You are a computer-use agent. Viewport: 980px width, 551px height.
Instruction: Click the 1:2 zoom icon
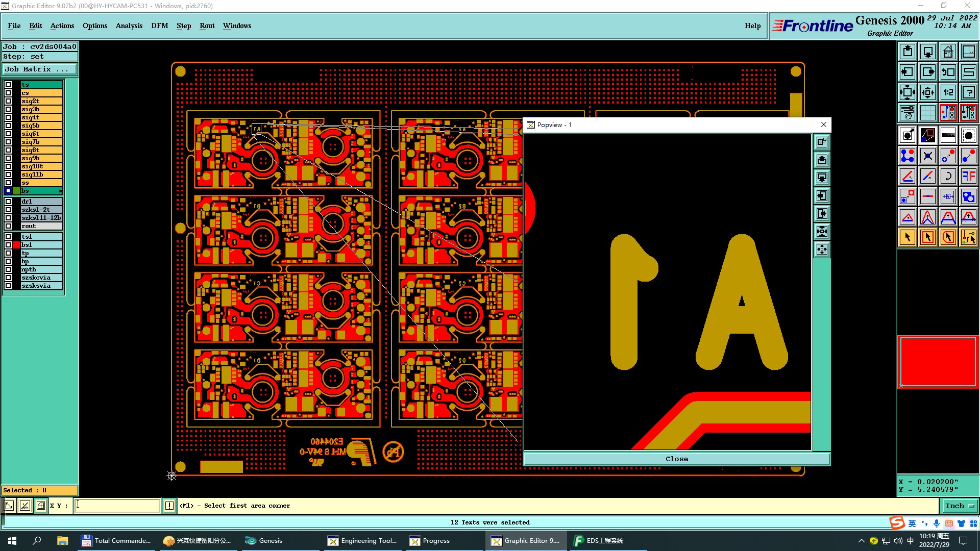(x=948, y=92)
